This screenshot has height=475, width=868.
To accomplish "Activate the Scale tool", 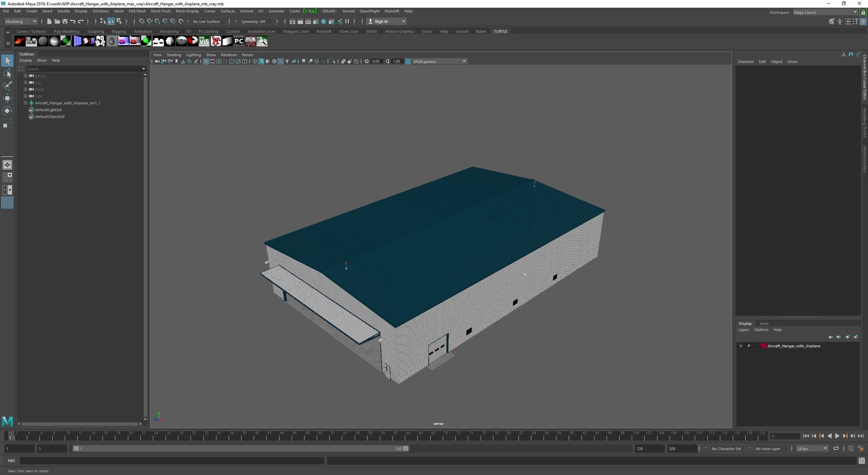I will click(7, 123).
